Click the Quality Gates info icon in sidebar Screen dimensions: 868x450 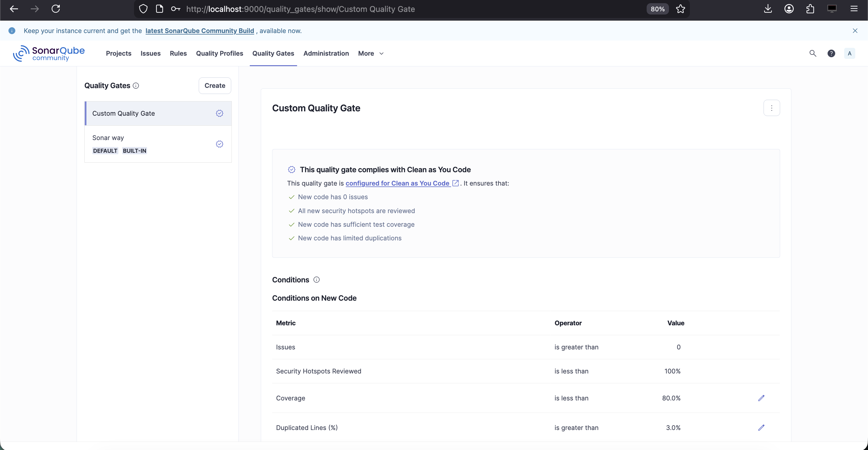coord(136,86)
